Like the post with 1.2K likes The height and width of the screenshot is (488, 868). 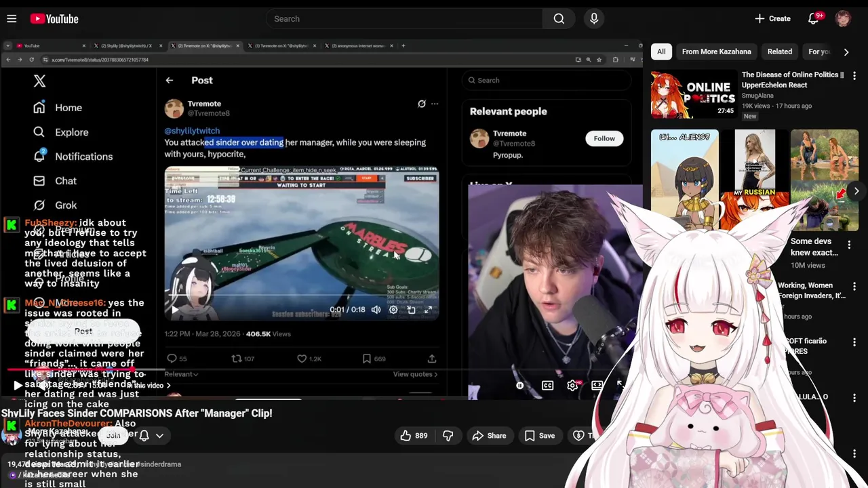[309, 359]
